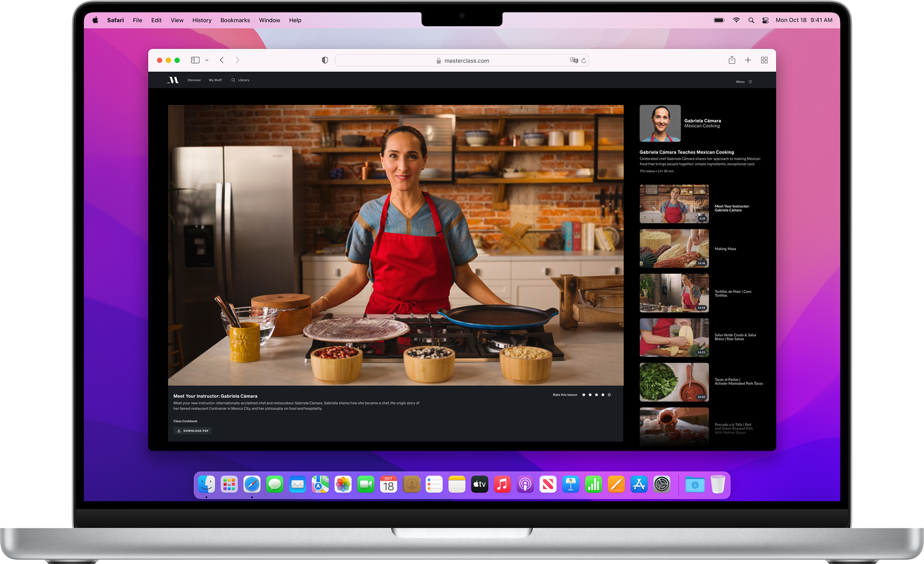Play Tortillas de Maíz lesson thumbnail
Viewport: 924px width, 564px height.
674,293
